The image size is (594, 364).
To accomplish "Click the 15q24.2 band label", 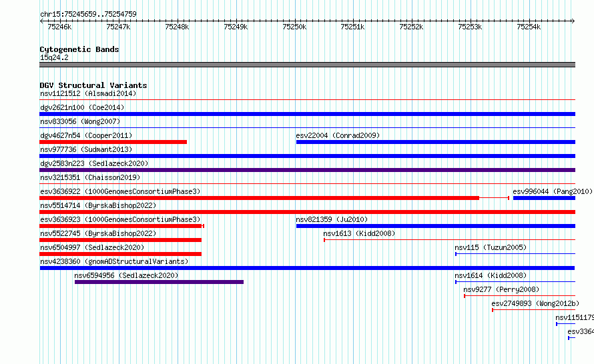I will pyautogui.click(x=54, y=57).
